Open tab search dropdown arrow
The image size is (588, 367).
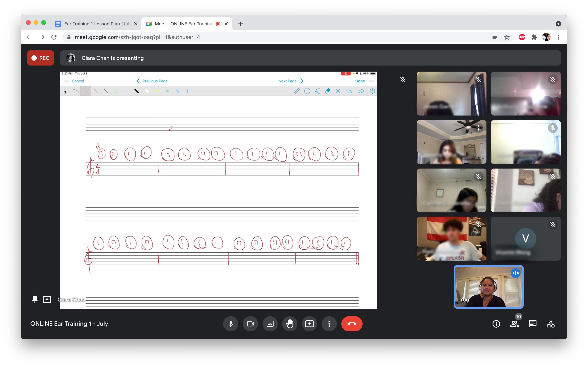point(558,24)
